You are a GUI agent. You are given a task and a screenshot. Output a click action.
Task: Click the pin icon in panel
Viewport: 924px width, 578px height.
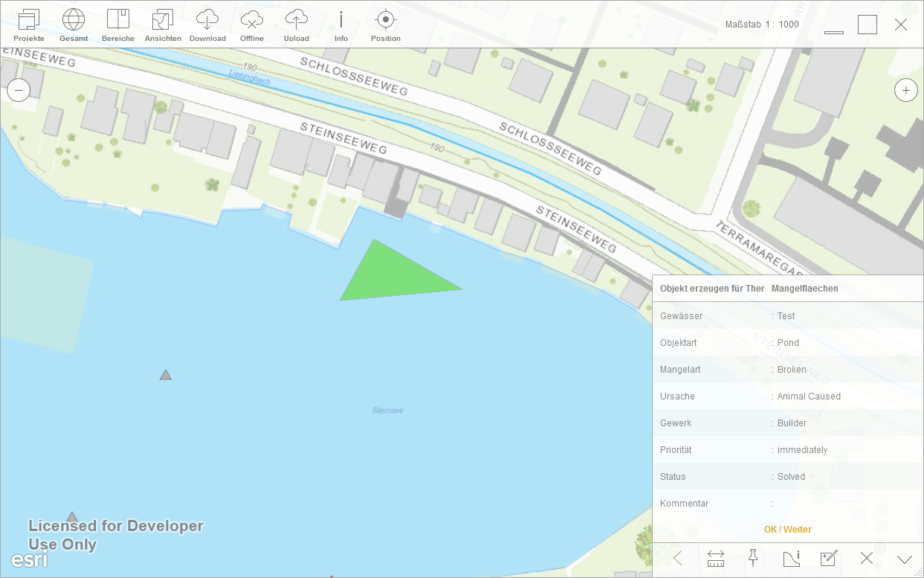(x=753, y=559)
